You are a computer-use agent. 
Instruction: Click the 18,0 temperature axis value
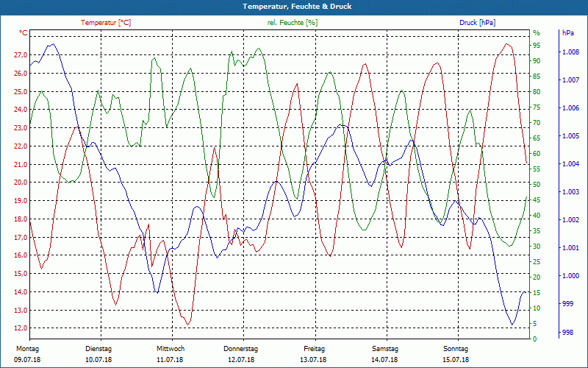click(x=21, y=219)
